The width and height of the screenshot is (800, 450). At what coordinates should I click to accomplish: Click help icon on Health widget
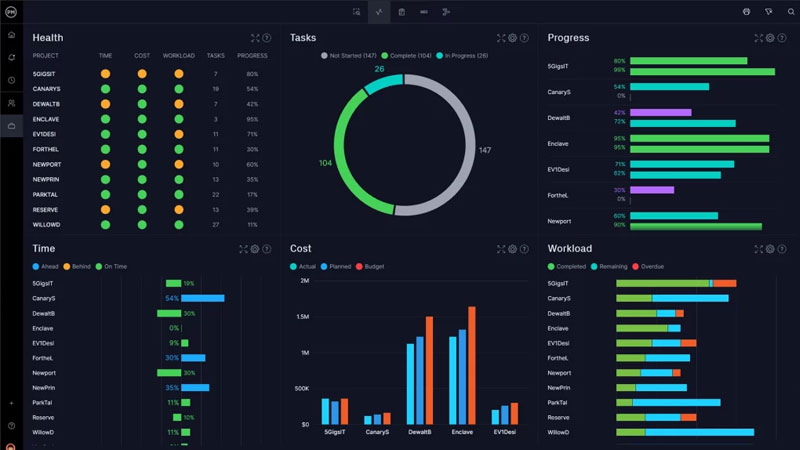point(267,38)
